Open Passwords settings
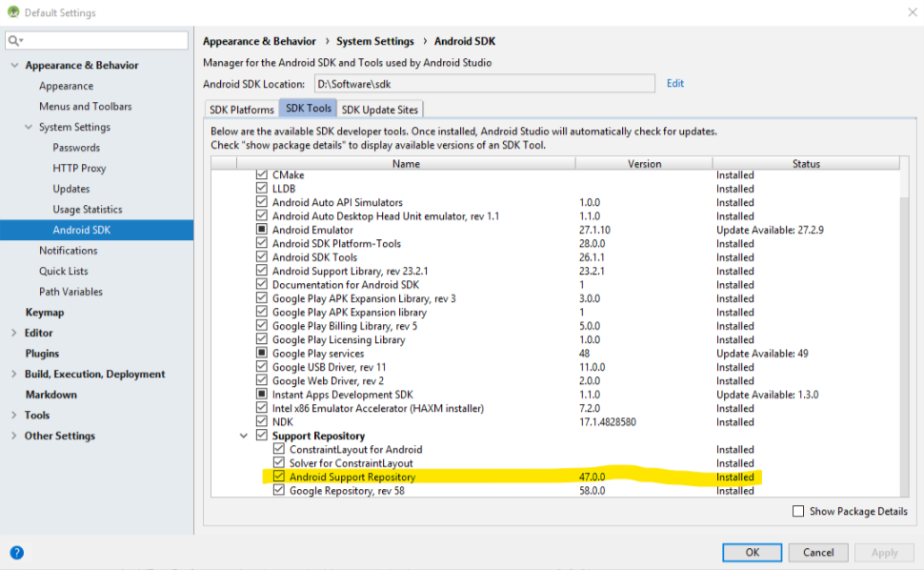This screenshot has height=570, width=924. point(76,148)
